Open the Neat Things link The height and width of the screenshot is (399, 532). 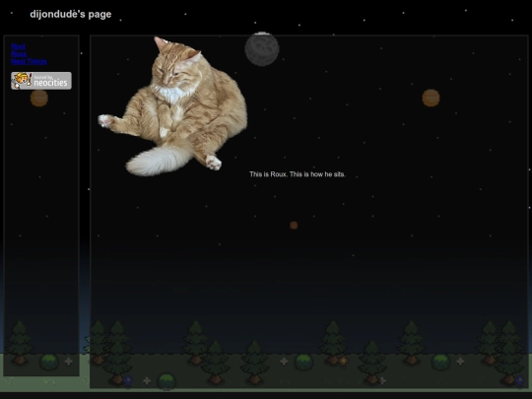tap(30, 61)
